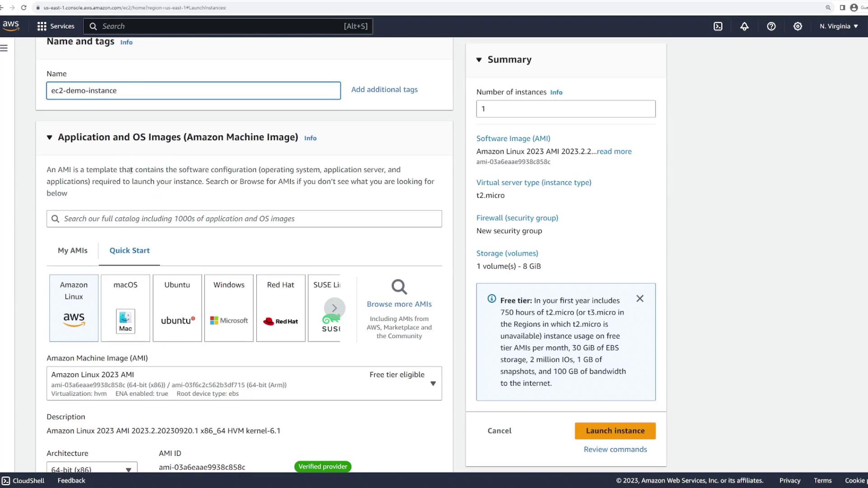This screenshot has width=868, height=488.
Task: Open AWS CloudShell icon in top bar
Action: coord(718,26)
